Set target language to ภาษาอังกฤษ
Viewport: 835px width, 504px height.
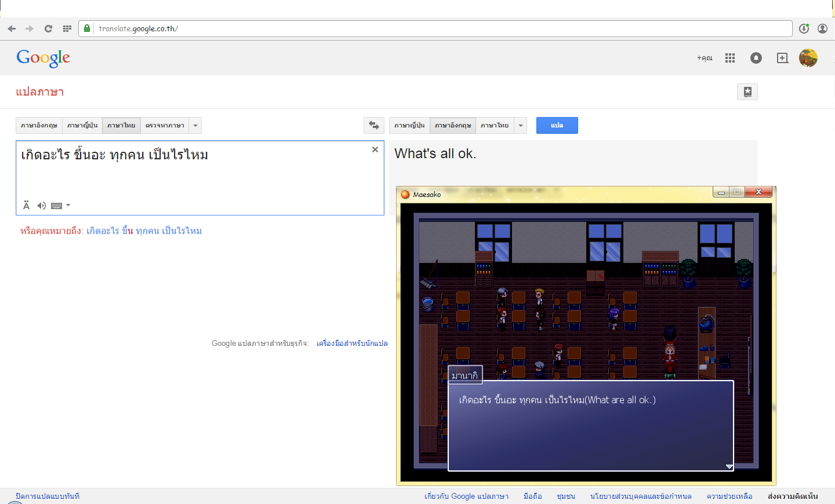pos(453,125)
